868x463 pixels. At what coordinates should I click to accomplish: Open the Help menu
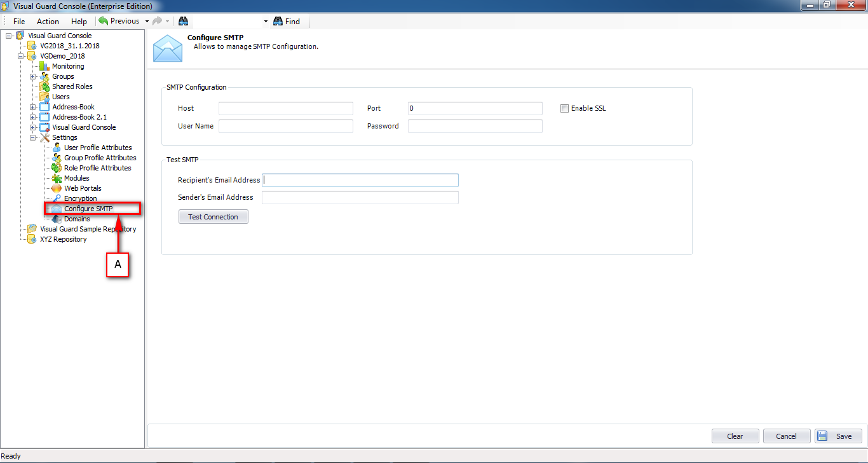click(79, 21)
